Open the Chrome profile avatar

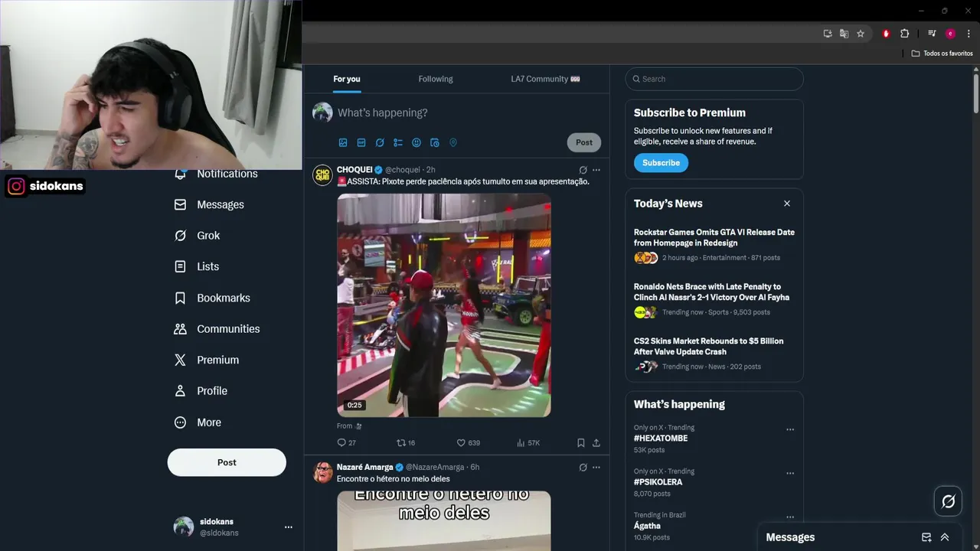950,34
